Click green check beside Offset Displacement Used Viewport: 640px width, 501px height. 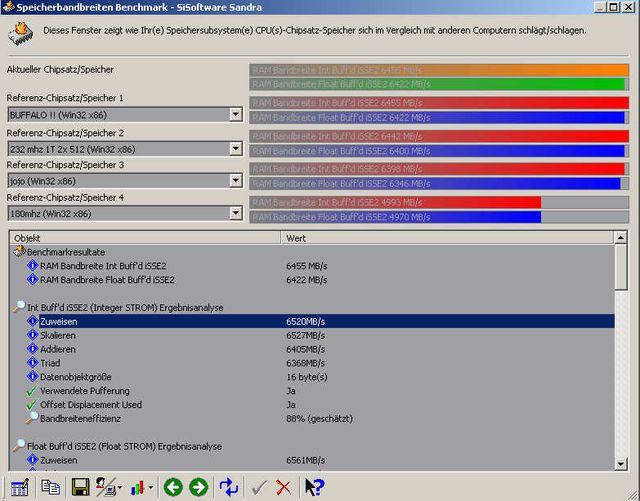click(31, 405)
